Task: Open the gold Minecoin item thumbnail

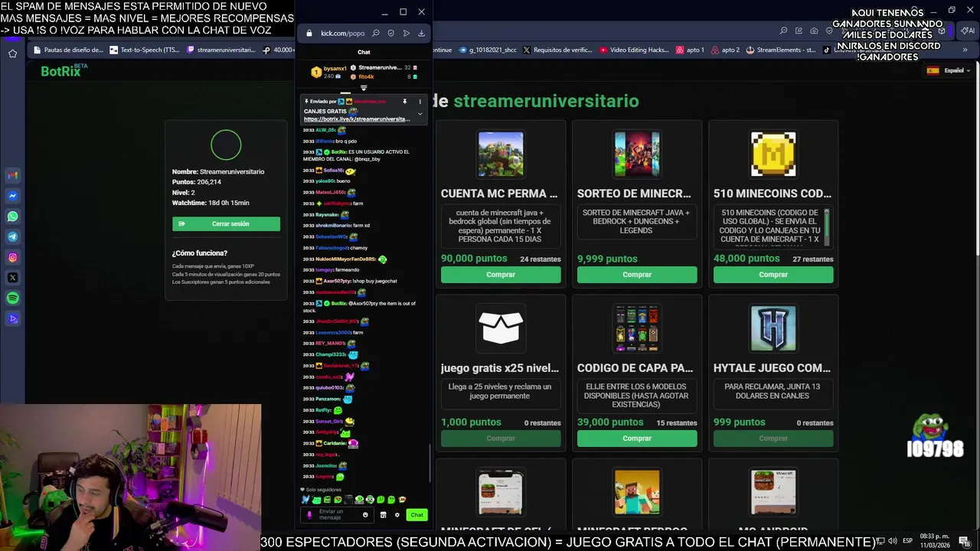Action: tap(773, 155)
